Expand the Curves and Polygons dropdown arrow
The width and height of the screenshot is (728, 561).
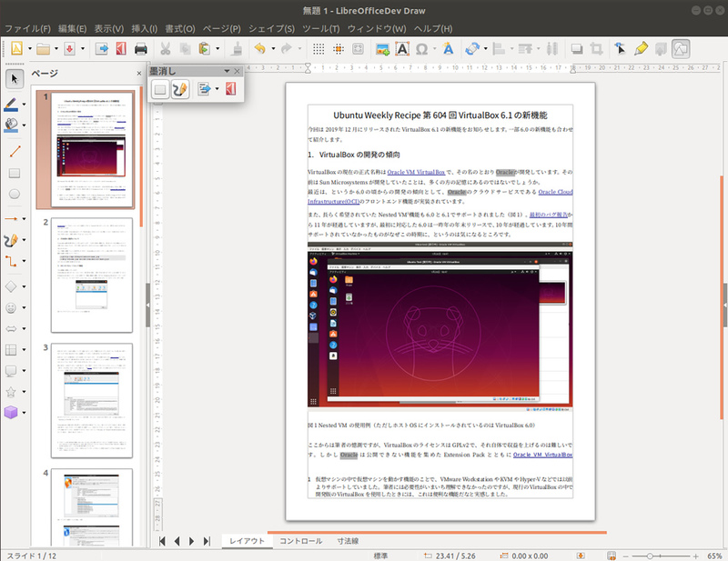tap(25, 240)
